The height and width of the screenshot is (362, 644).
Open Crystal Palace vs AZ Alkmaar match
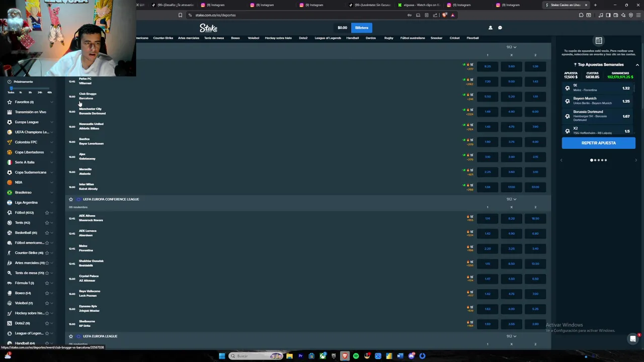point(89,278)
